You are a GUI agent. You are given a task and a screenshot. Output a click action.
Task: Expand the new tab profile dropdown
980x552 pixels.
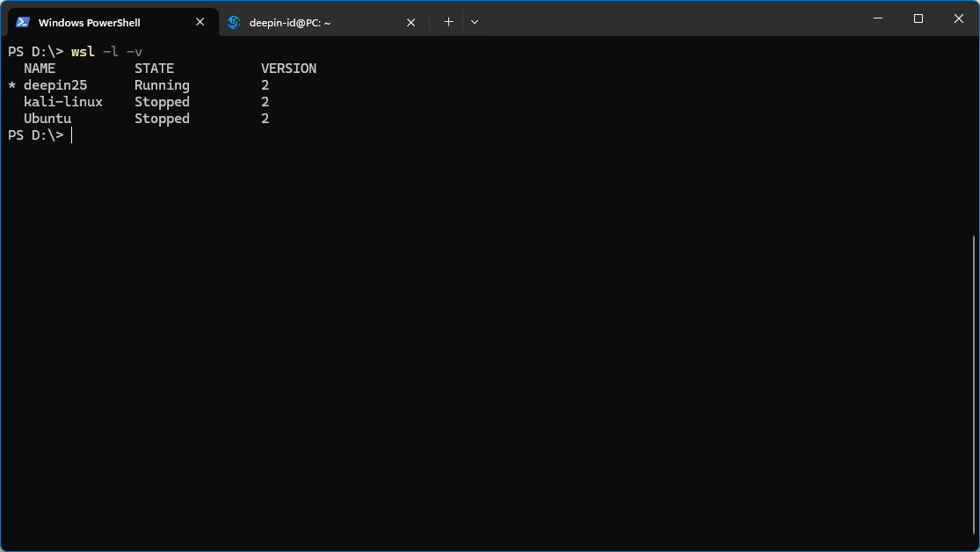pos(475,22)
